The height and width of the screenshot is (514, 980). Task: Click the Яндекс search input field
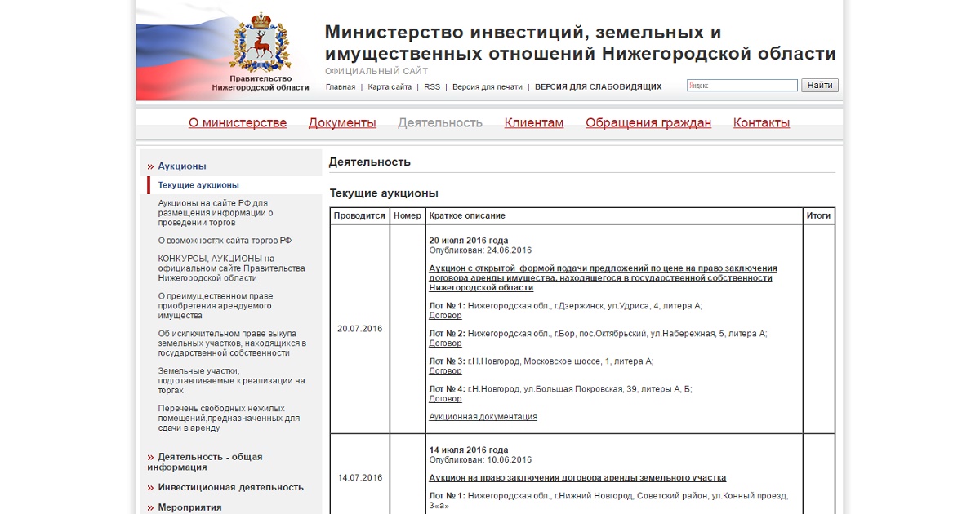click(x=742, y=86)
